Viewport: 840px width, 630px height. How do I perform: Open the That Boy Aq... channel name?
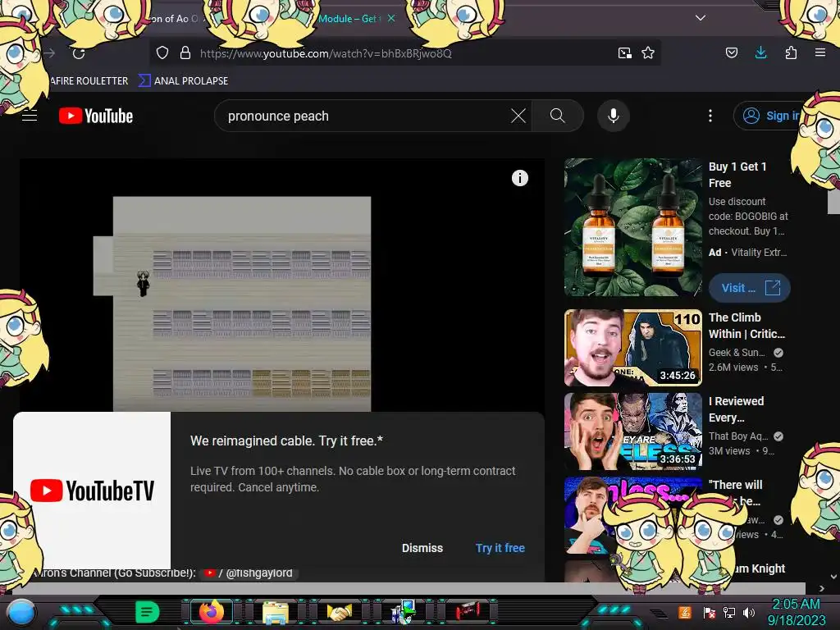click(738, 436)
